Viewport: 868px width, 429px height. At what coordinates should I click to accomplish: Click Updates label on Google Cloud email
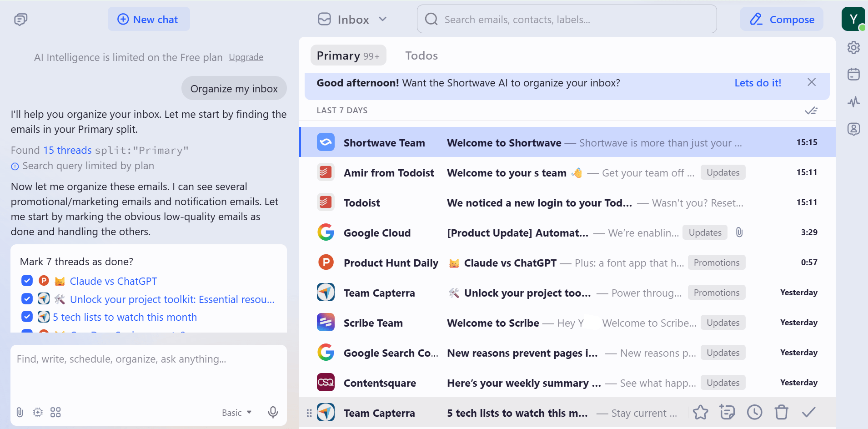[705, 232]
